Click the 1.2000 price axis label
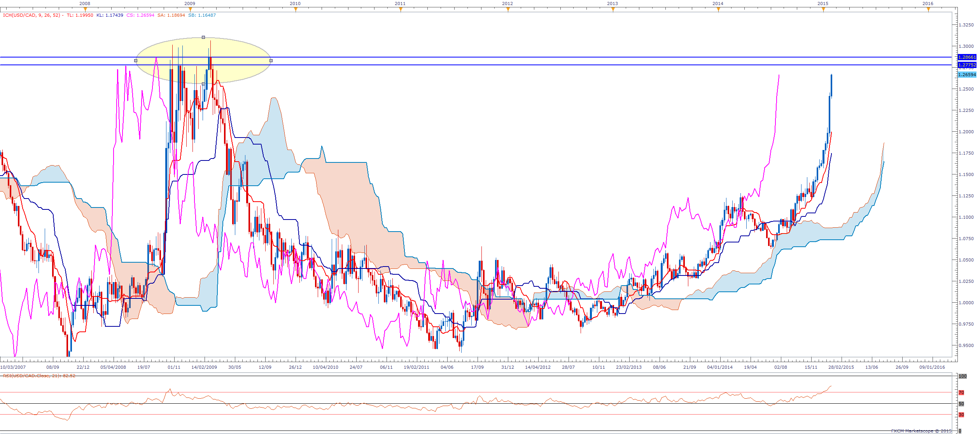 966,132
